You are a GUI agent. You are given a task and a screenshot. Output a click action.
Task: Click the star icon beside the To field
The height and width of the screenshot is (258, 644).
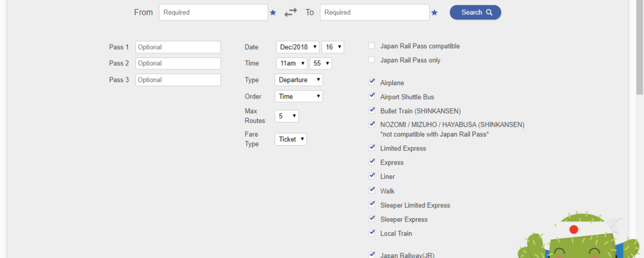(x=434, y=12)
